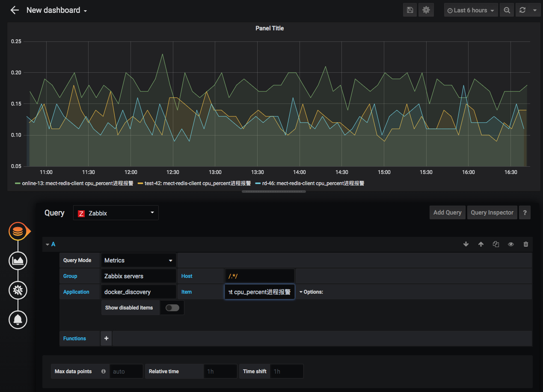The width and height of the screenshot is (543, 392).
Task: Open the Visualization chart icon tab
Action: (x=18, y=261)
